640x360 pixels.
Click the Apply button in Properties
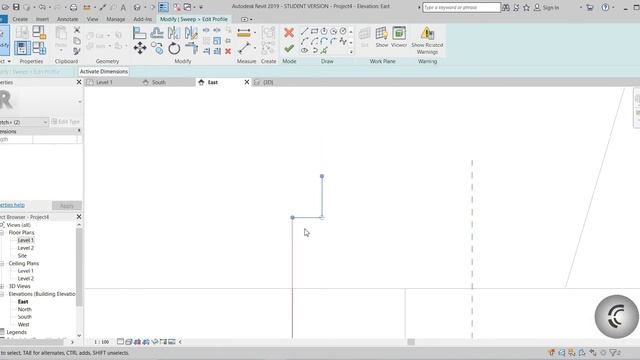click(67, 206)
